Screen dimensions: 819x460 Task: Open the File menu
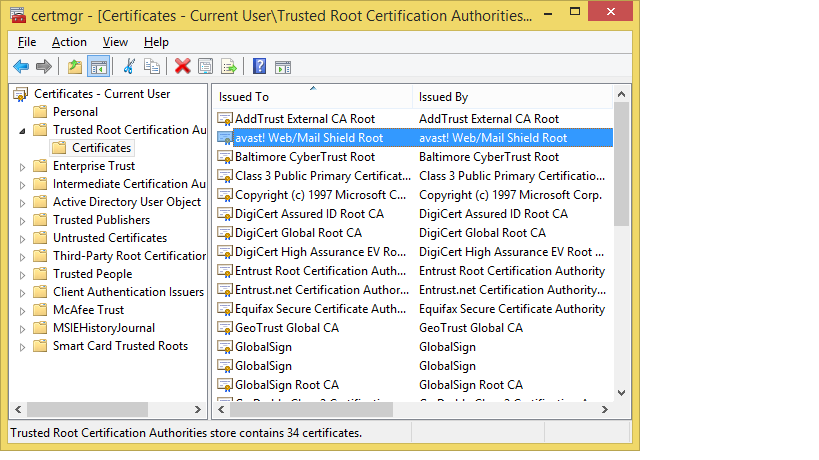[27, 42]
